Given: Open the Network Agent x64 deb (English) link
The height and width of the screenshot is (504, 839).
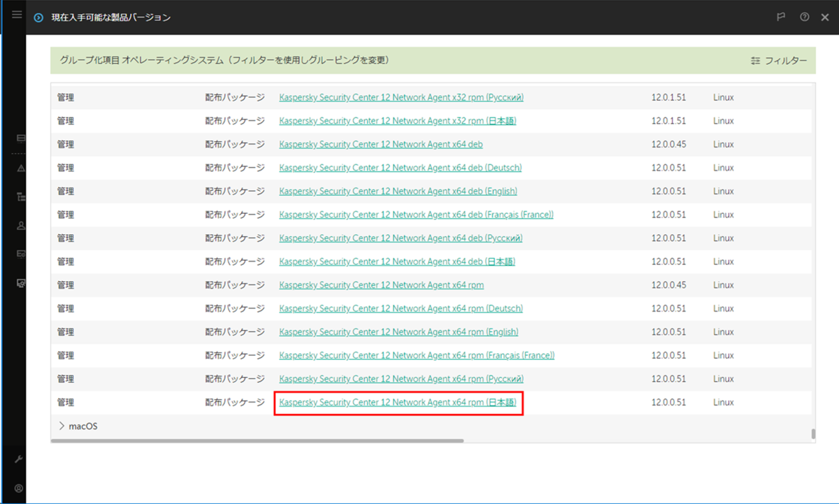Looking at the screenshot, I should 398,191.
